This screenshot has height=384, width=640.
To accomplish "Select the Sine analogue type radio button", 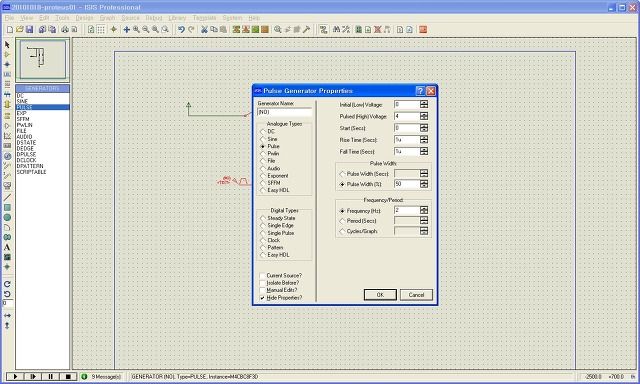I will pyautogui.click(x=263, y=139).
